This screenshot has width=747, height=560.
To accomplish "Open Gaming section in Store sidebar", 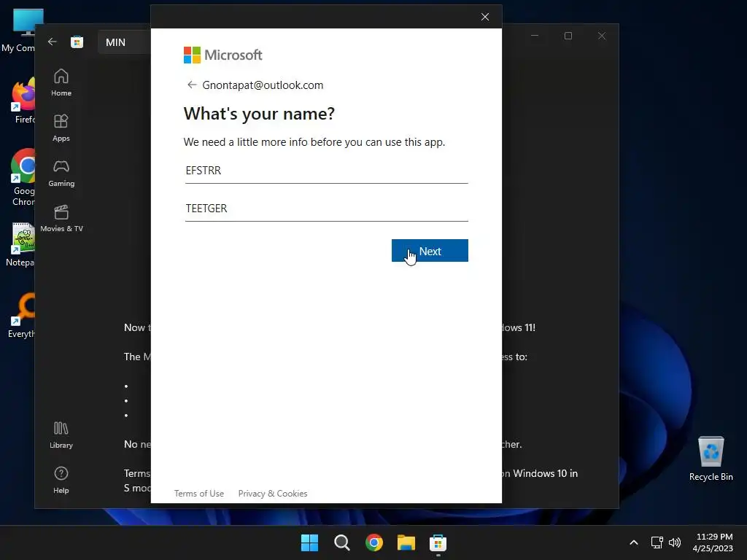I will [x=61, y=173].
